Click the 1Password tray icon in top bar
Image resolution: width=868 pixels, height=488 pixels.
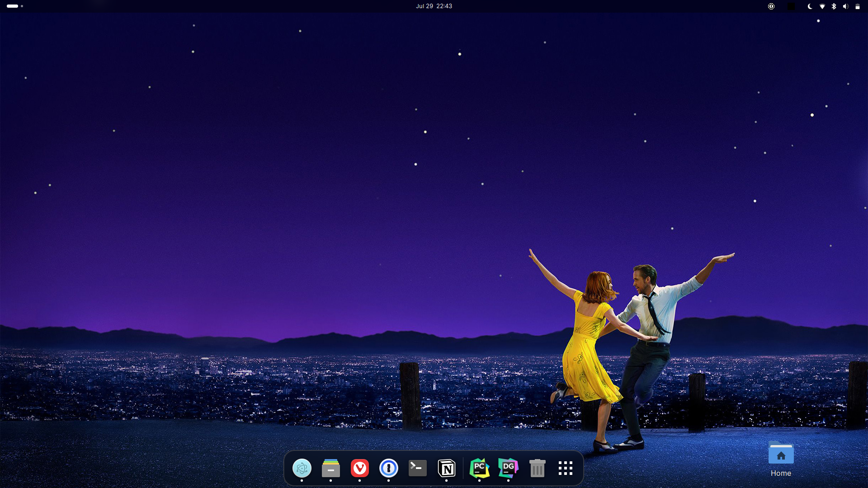point(771,6)
